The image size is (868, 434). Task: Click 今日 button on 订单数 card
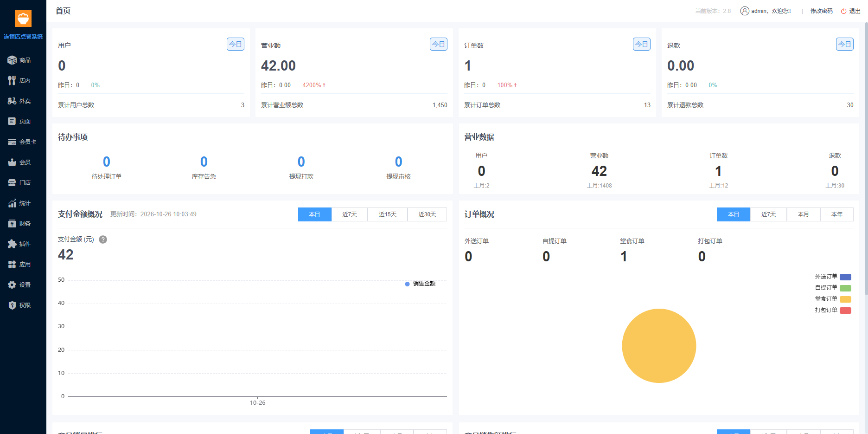642,44
